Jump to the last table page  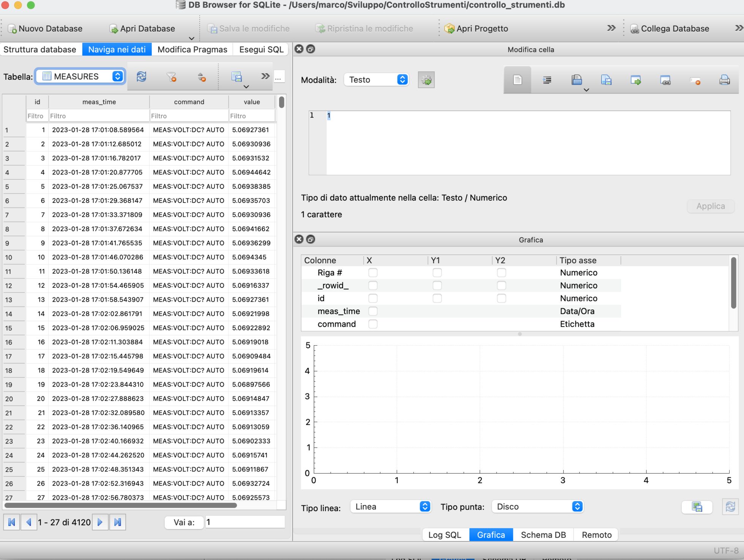[118, 522]
